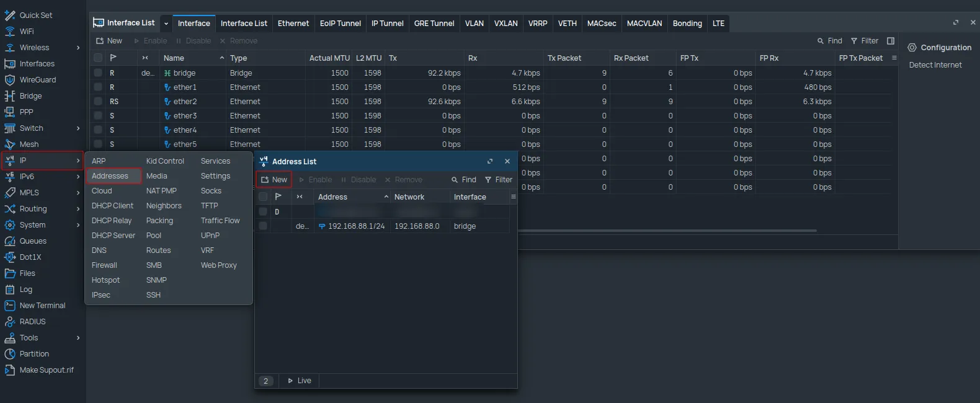Select Firewall in the IP submenu

104,265
